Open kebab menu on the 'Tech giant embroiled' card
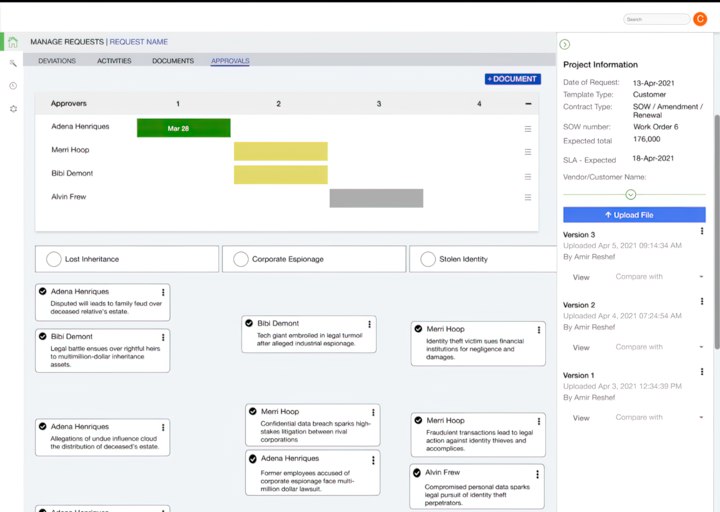Screen dimensions: 720x512 [x=369, y=324]
